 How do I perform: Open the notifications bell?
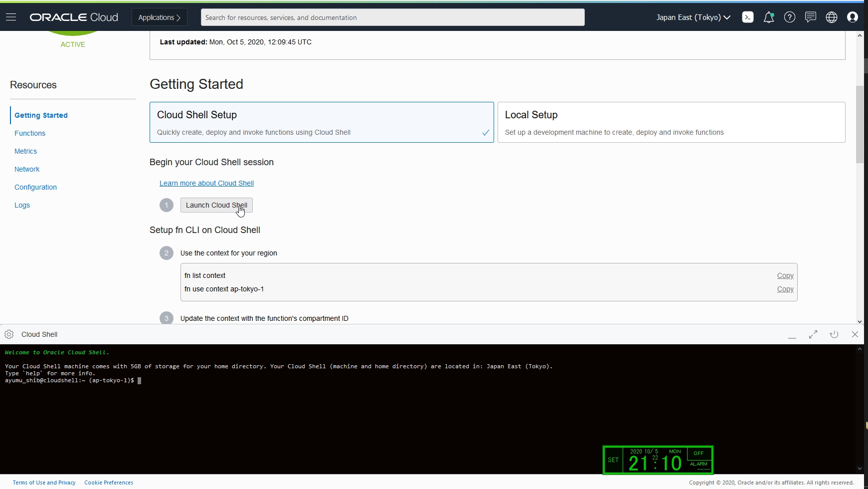[769, 17]
